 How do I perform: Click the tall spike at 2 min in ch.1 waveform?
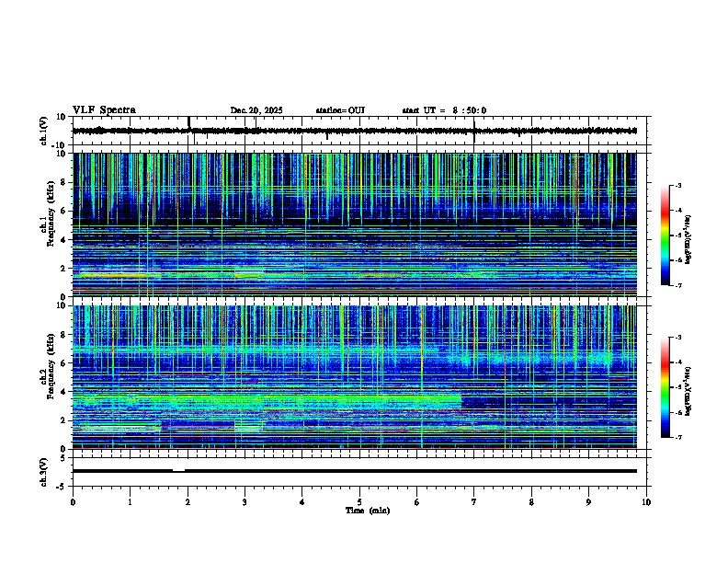(x=188, y=122)
